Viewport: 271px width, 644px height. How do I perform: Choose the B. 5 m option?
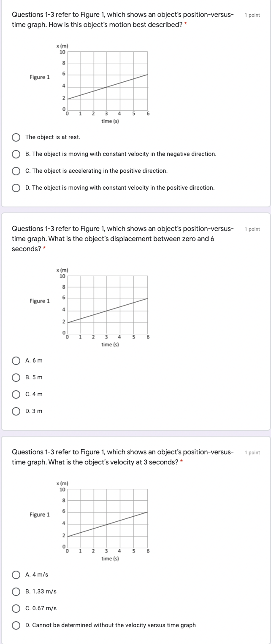click(16, 377)
